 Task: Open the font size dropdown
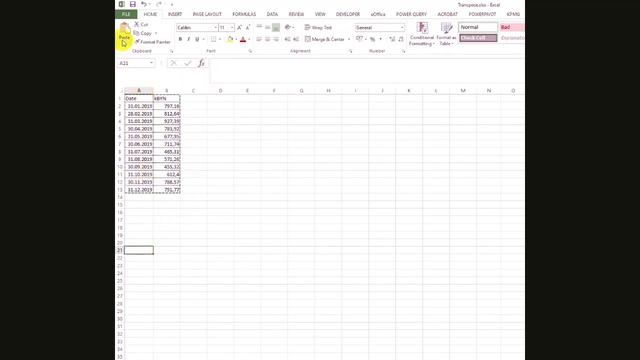232,27
